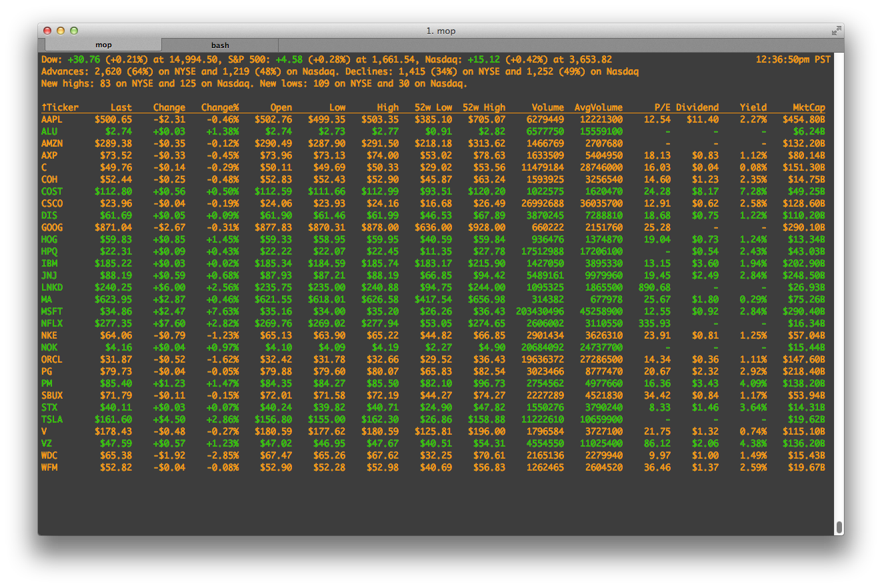Click TSLA change value +$4.50
The height and width of the screenshot is (588, 882).
[169, 419]
